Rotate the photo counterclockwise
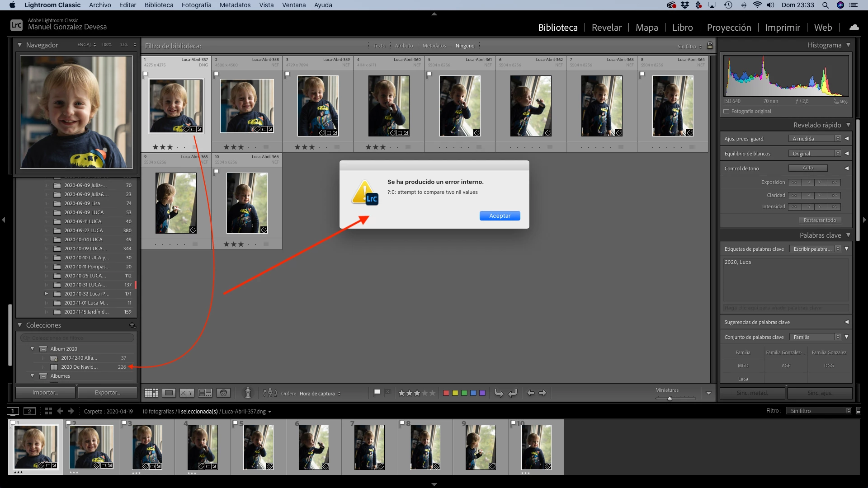 point(499,393)
